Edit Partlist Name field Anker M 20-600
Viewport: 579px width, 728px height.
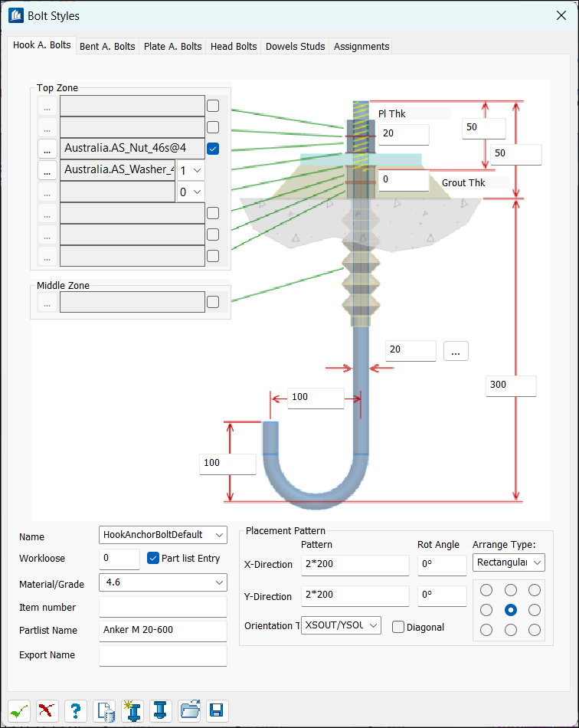tap(163, 631)
